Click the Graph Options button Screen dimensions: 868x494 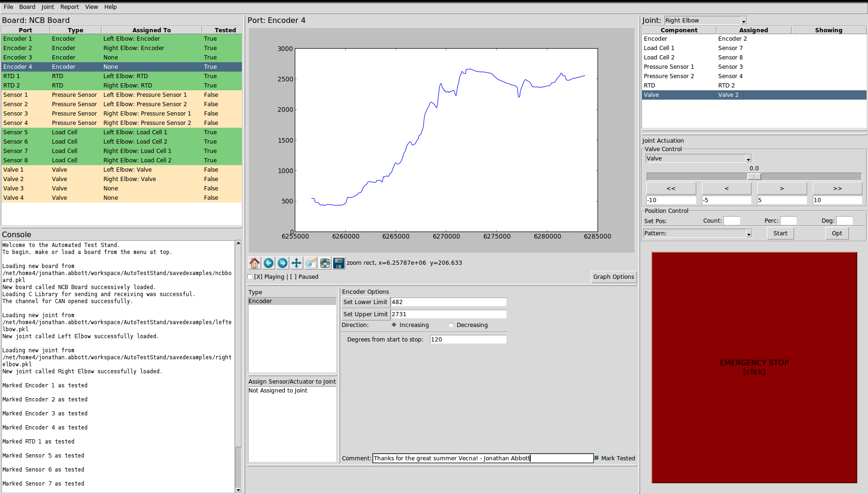(x=613, y=277)
